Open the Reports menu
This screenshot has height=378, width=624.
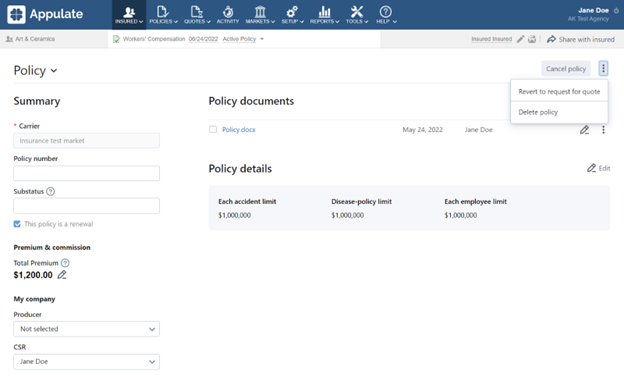[324, 15]
